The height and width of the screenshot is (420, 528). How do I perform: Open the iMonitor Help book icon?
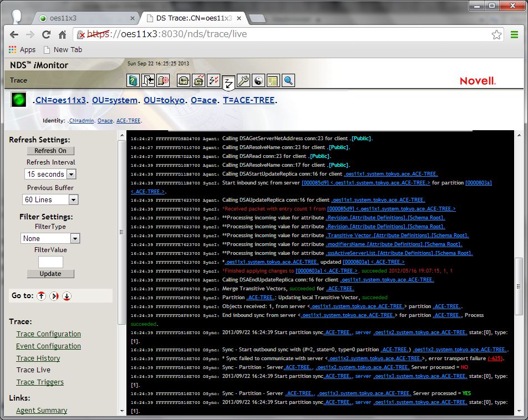(133, 81)
